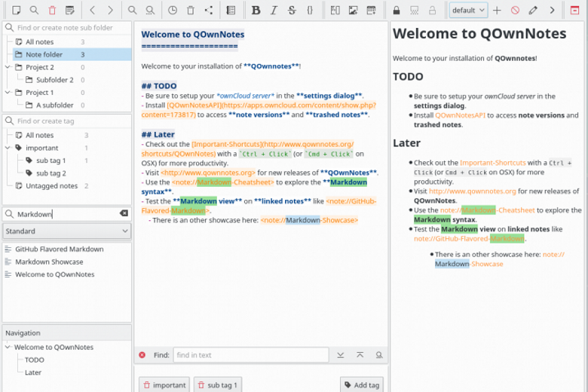The image size is (588, 392).
Task: Toggle distraction free mode red icon
Action: tap(574, 10)
